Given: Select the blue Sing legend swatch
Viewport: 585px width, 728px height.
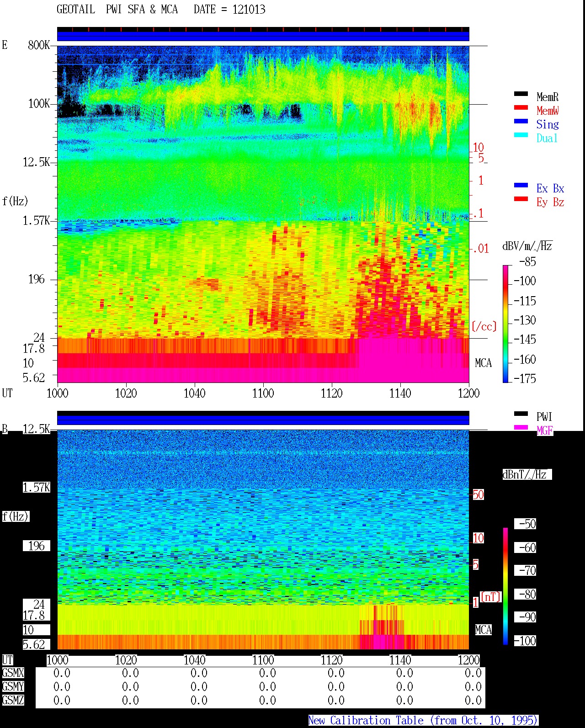Looking at the screenshot, I should (521, 122).
